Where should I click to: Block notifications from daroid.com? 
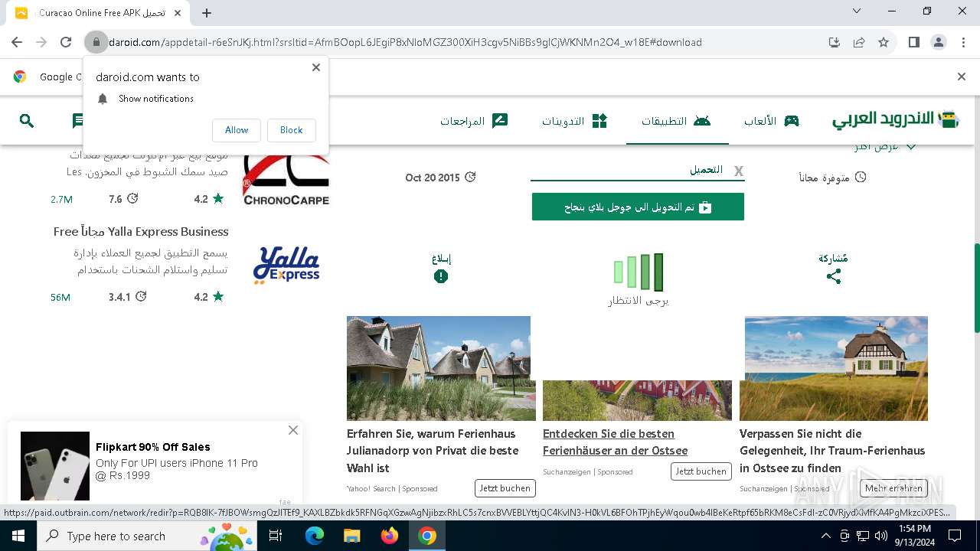[x=291, y=130]
